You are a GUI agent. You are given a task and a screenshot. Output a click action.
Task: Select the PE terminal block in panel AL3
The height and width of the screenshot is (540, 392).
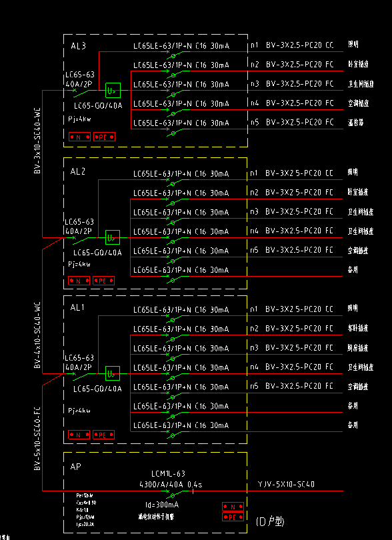point(104,137)
